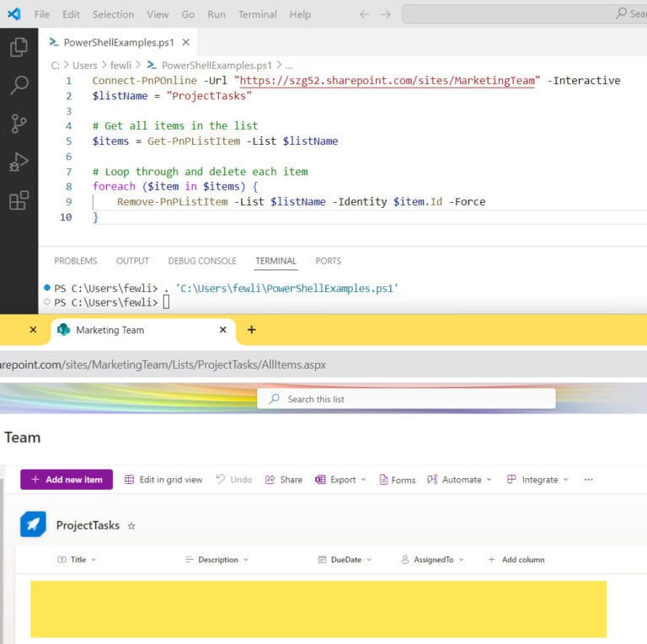Open the Export dropdown
This screenshot has width=647, height=644.
click(340, 480)
